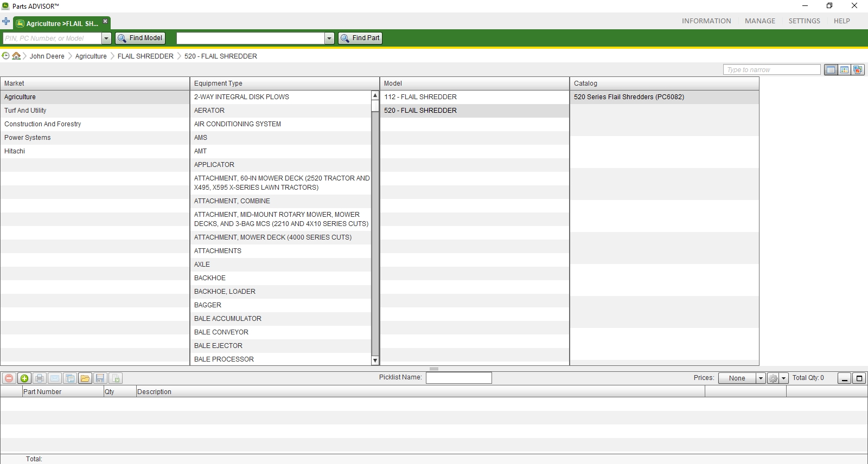The image size is (868, 464).
Task: Open the SETTINGS menu
Action: pos(805,21)
